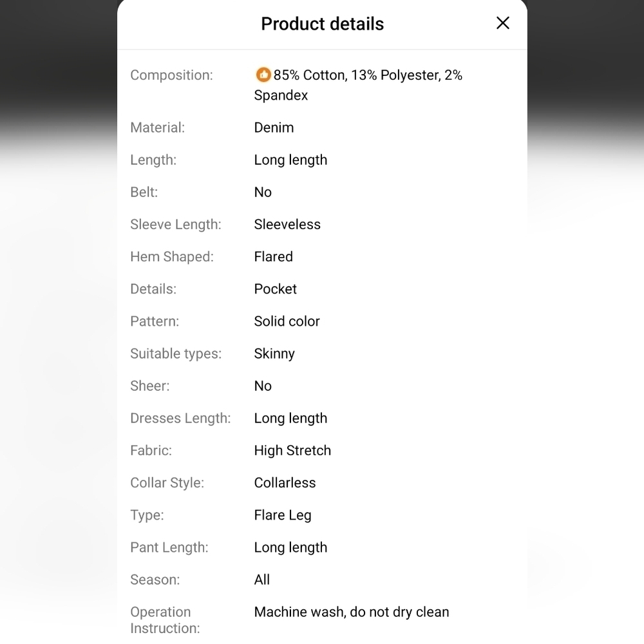Click the Solid color pattern value

click(x=287, y=321)
